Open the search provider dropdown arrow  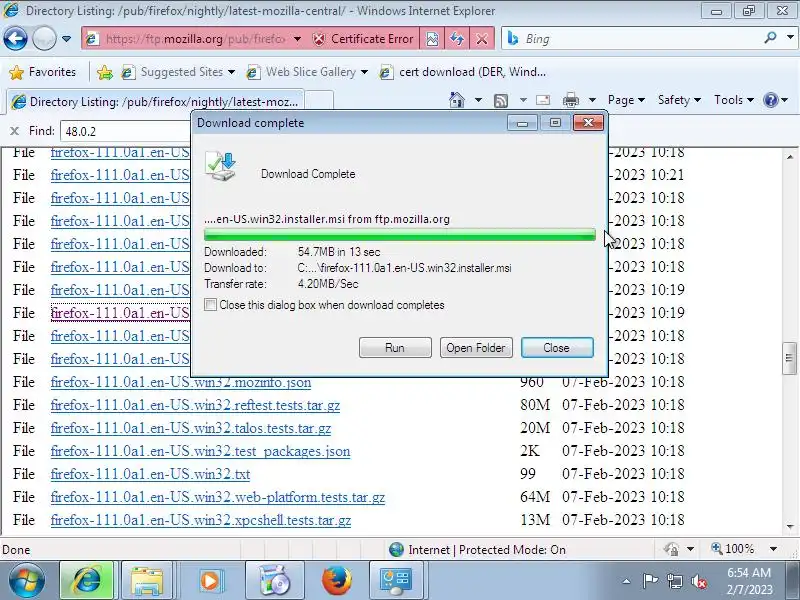(790, 38)
